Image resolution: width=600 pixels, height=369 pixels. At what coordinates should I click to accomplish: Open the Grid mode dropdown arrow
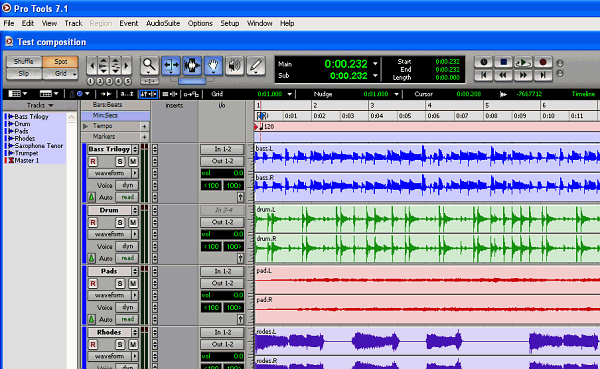coord(74,74)
